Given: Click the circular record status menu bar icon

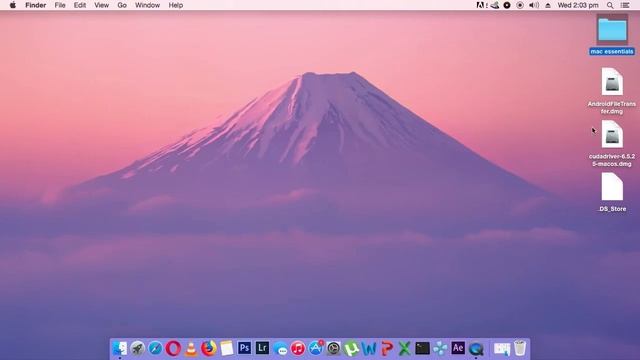Looking at the screenshot, I should [x=520, y=5].
